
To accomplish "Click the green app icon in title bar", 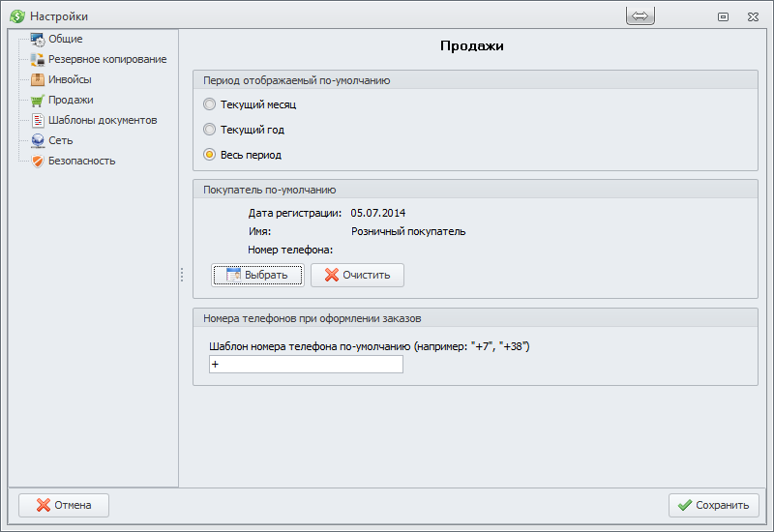I will pyautogui.click(x=16, y=16).
